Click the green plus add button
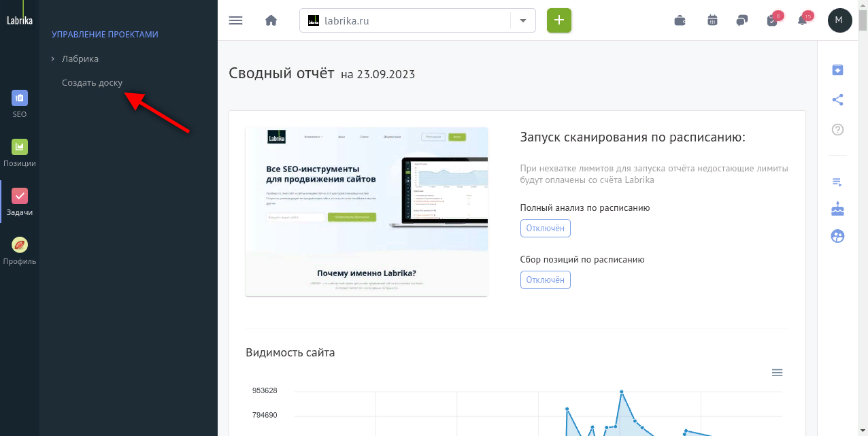 coord(559,20)
